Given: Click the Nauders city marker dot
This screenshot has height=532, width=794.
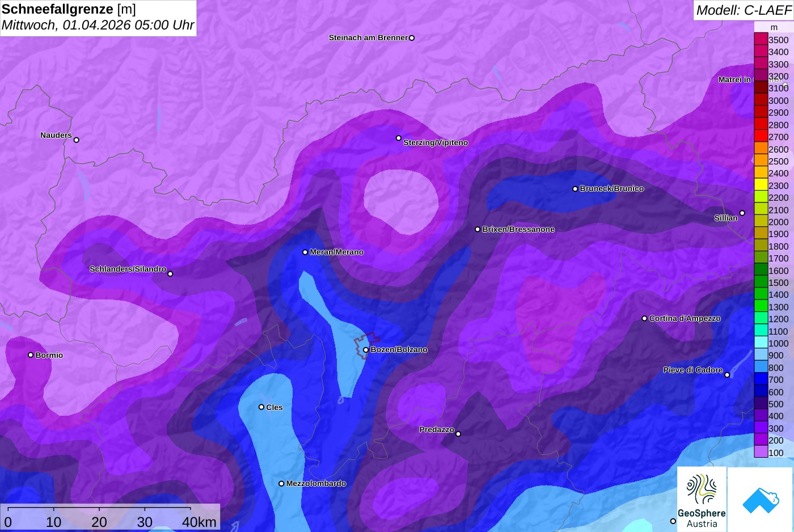Looking at the screenshot, I should pos(77,140).
